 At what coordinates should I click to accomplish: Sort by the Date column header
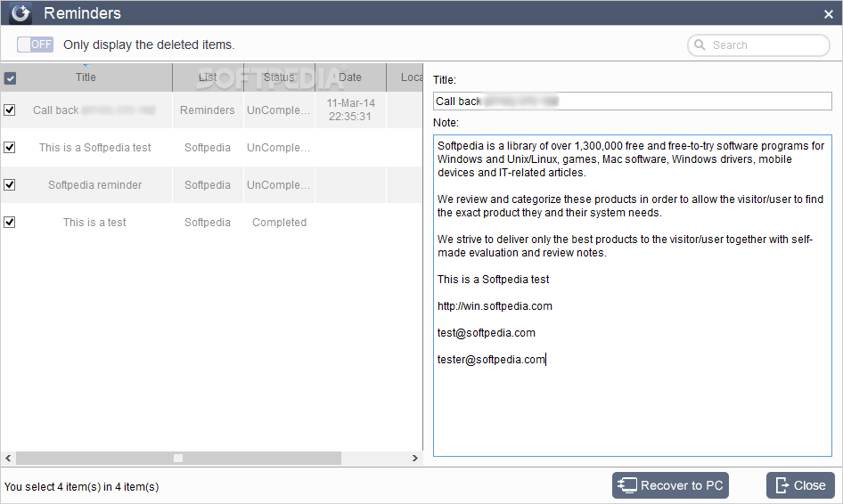[350, 77]
